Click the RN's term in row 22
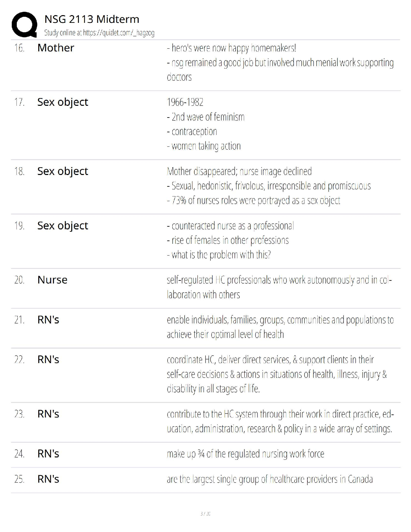Viewport: 411px width, 532px height. tap(48, 360)
